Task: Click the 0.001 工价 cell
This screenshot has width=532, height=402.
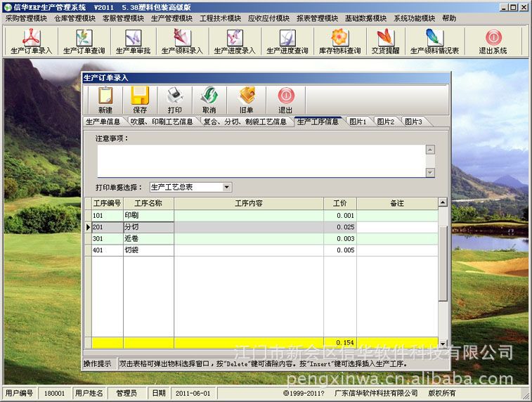Action: (x=340, y=216)
